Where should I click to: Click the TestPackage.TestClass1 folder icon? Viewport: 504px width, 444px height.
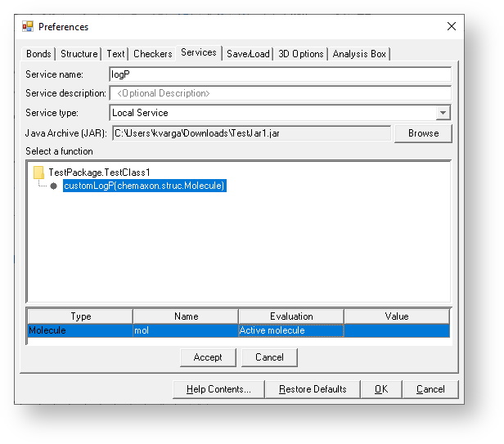[x=38, y=173]
